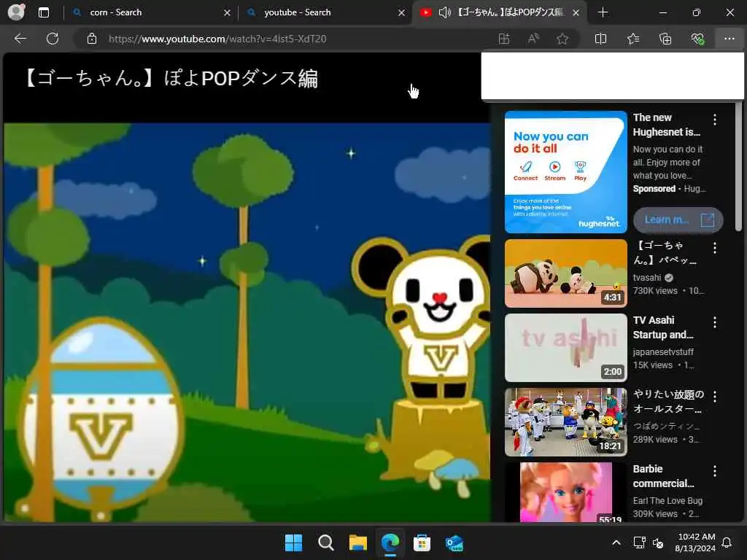This screenshot has width=747, height=560.
Task: Play the 18:21 mascots video thumbnail
Action: point(565,422)
